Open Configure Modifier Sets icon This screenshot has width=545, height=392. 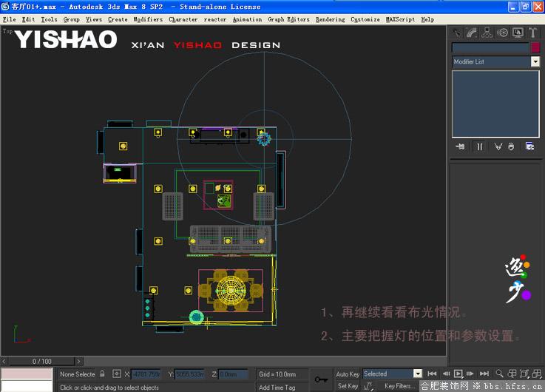[x=529, y=146]
